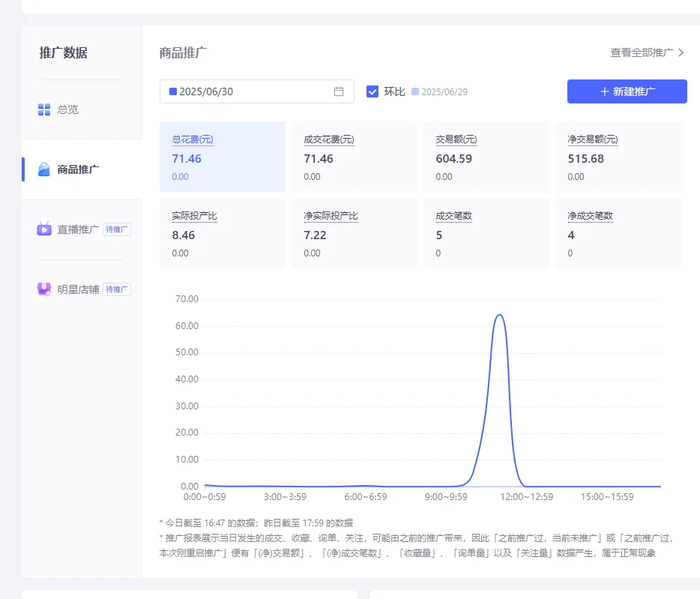Select the 总览 menu item
The width and height of the screenshot is (700, 599).
[69, 109]
